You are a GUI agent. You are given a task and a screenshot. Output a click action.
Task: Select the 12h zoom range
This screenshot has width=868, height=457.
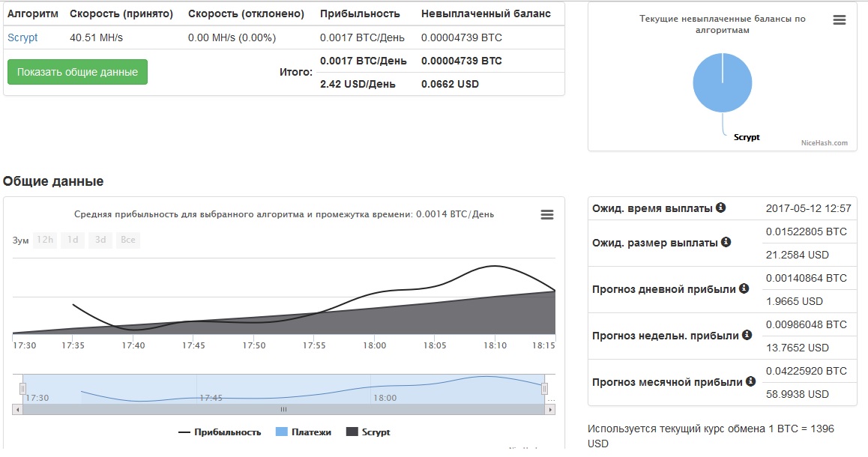click(x=45, y=240)
